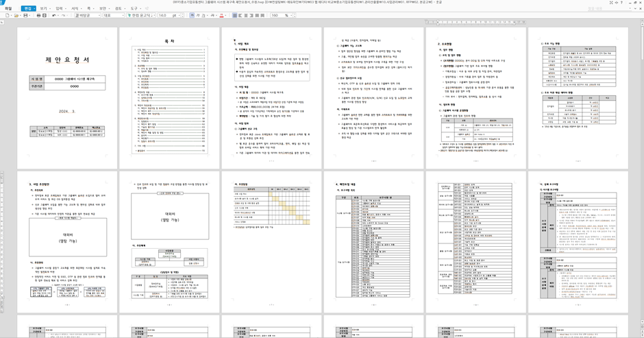Open the 서식 menu
Viewport: 644px width, 338px height.
point(76,8)
